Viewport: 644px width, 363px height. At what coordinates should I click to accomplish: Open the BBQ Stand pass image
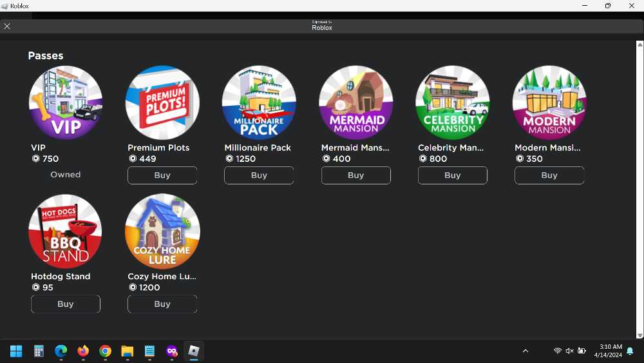(66, 231)
